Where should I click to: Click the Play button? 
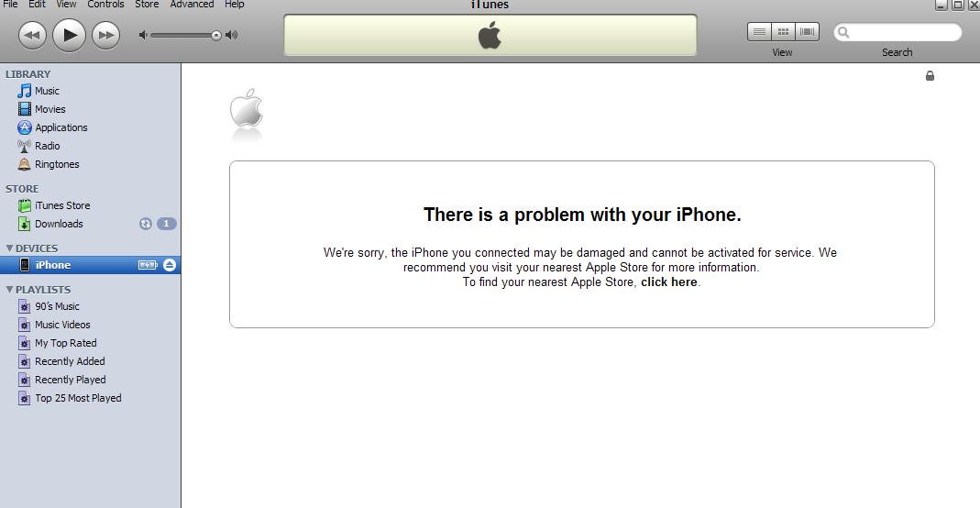click(x=69, y=35)
